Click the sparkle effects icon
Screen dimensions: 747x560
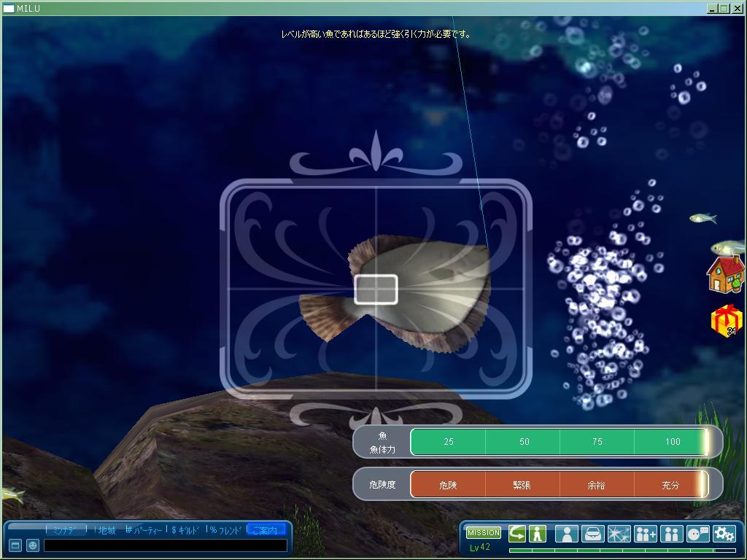pyautogui.click(x=619, y=534)
